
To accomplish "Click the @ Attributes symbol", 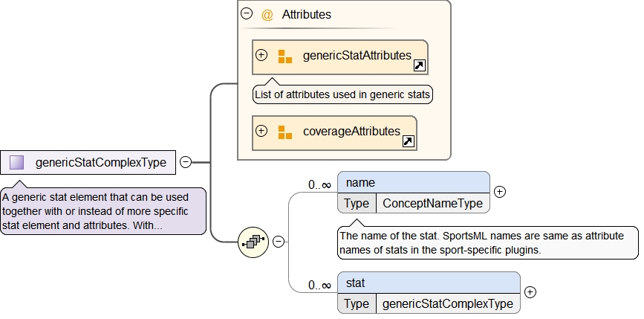I will coord(267,15).
